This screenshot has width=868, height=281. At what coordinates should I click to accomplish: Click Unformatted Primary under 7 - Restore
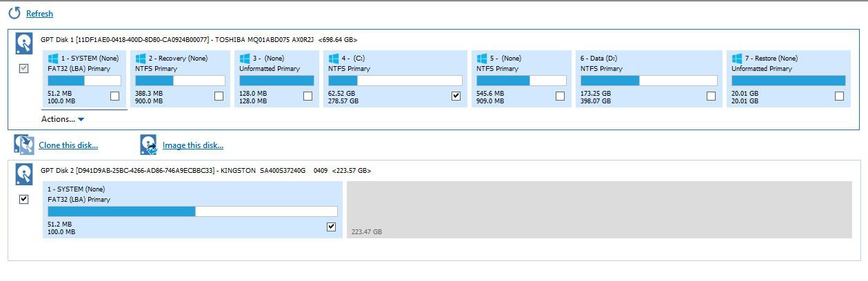[762, 69]
